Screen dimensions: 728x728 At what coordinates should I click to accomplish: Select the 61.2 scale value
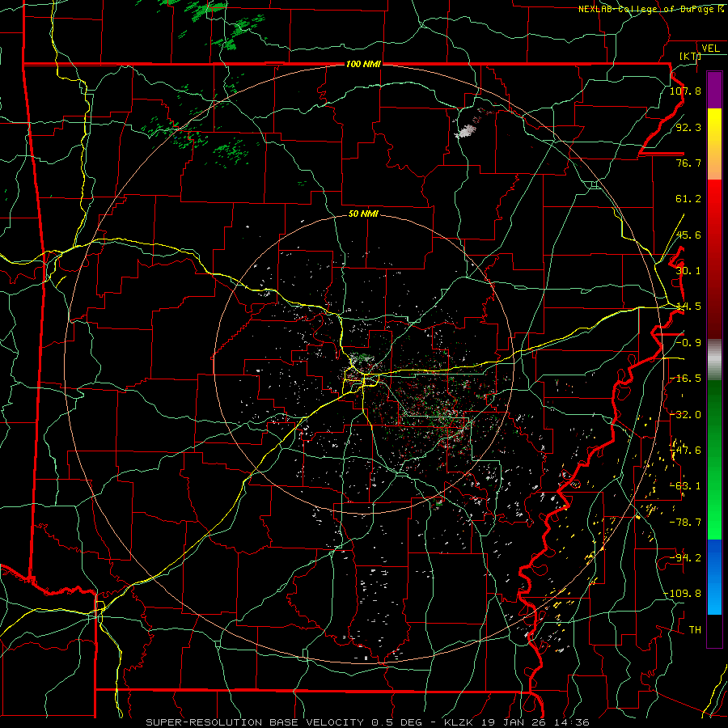(x=688, y=199)
